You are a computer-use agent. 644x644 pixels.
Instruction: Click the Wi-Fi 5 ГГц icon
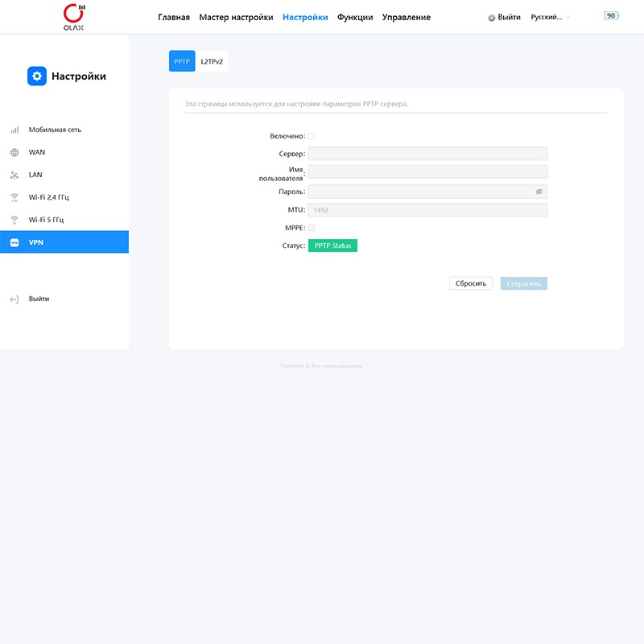(14, 220)
